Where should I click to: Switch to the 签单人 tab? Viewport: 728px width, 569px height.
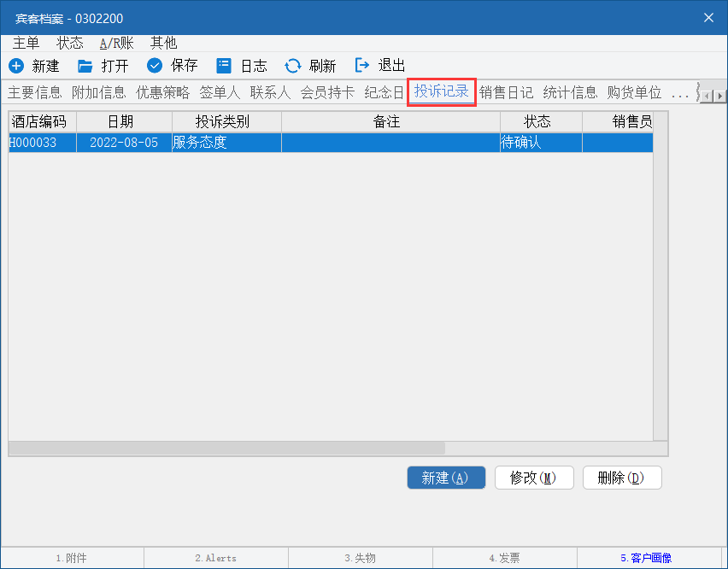point(220,92)
